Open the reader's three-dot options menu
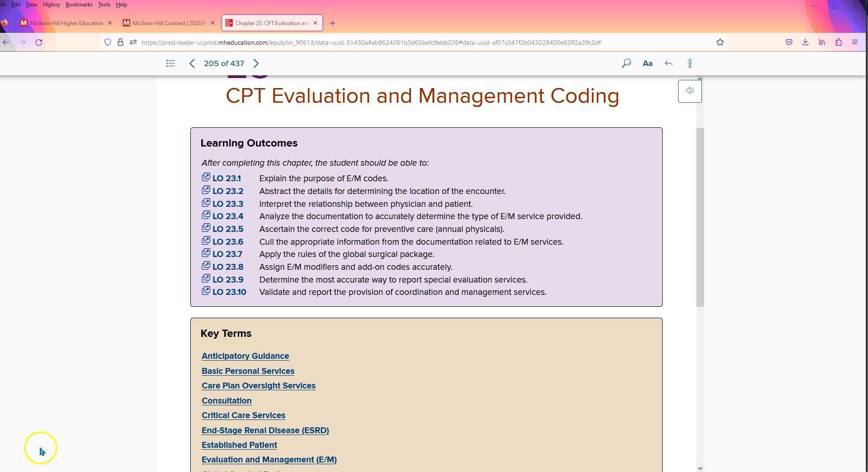Viewport: 868px width, 472px height. (x=690, y=63)
